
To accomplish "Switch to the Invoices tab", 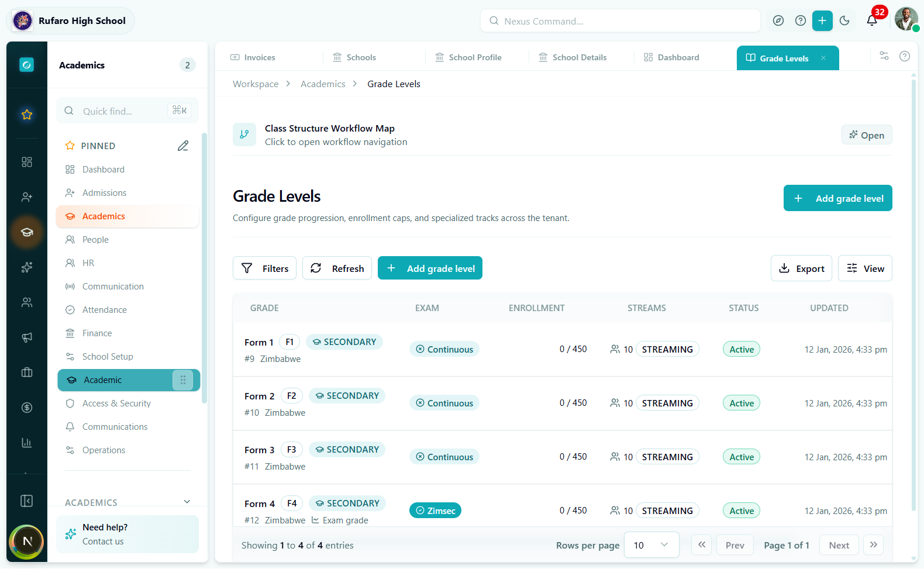I will (253, 57).
